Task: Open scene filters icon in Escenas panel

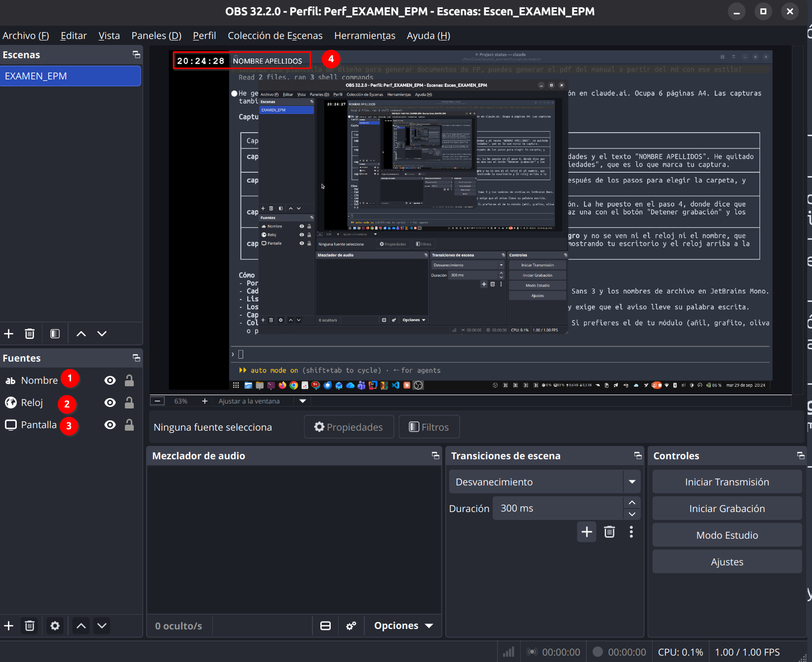Action: (x=55, y=334)
